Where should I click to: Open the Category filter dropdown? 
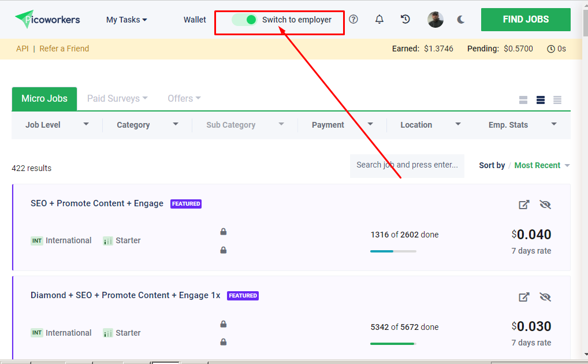pos(147,125)
